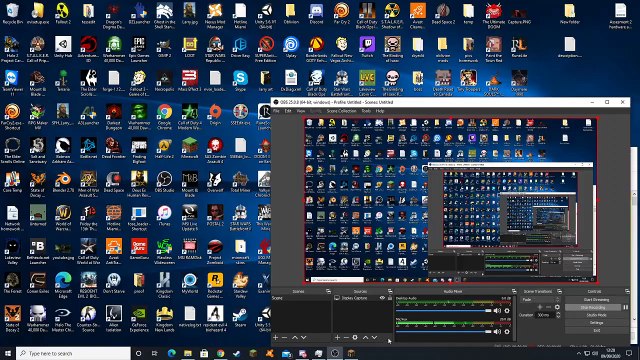Remove the selected source with the minus icon
Image resolution: width=640 pixels, height=360 pixels.
click(346, 338)
